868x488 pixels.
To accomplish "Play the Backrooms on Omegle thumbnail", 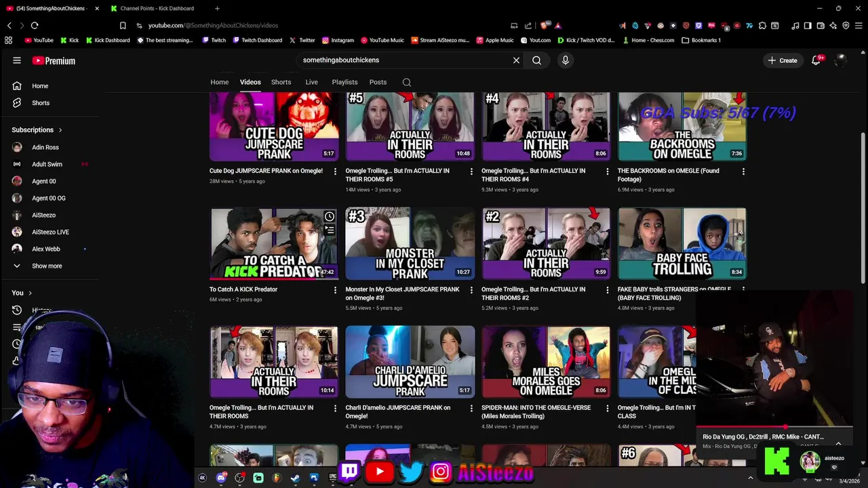I will (682, 126).
